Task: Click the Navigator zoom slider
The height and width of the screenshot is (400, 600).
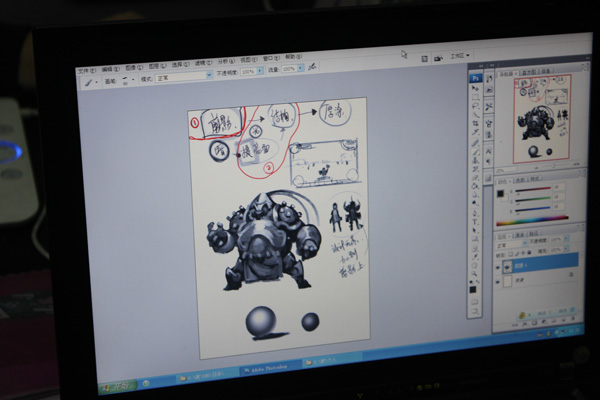Action: pyautogui.click(x=552, y=166)
